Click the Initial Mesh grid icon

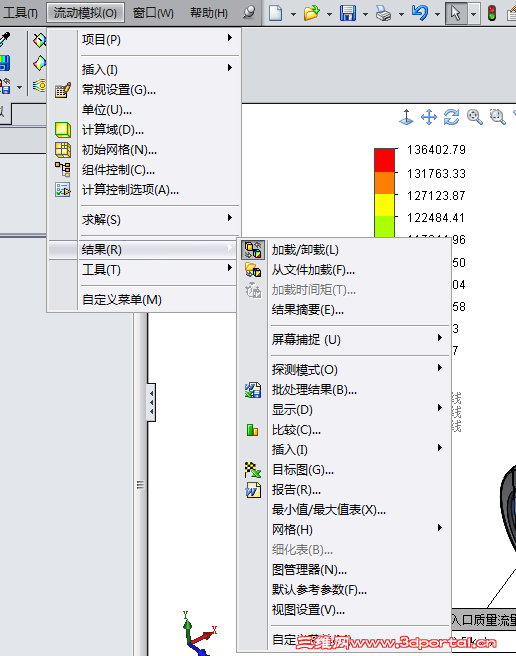point(63,150)
